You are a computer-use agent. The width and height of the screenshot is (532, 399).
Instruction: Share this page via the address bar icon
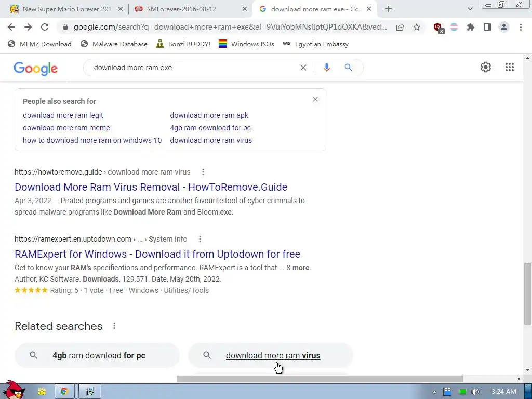click(x=400, y=27)
